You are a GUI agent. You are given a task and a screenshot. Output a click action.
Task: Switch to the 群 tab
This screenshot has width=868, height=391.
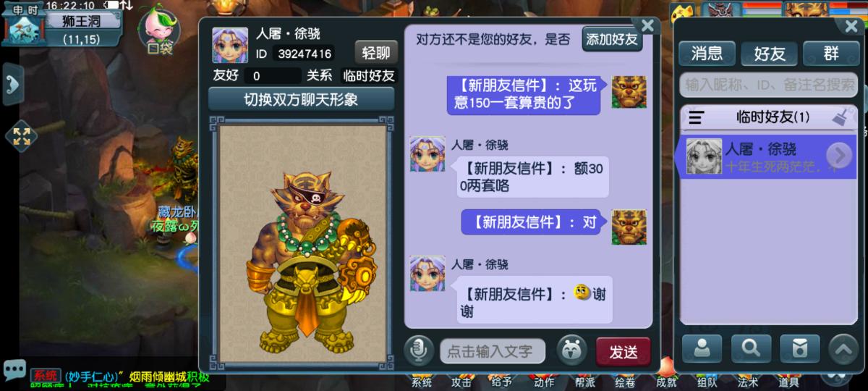point(831,53)
